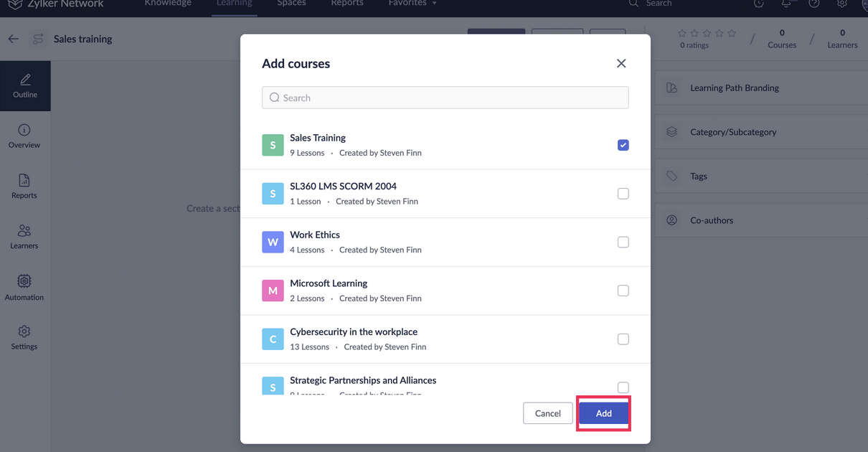Open the Automation sidebar section
Screen dimensions: 868x452
pos(24,287)
